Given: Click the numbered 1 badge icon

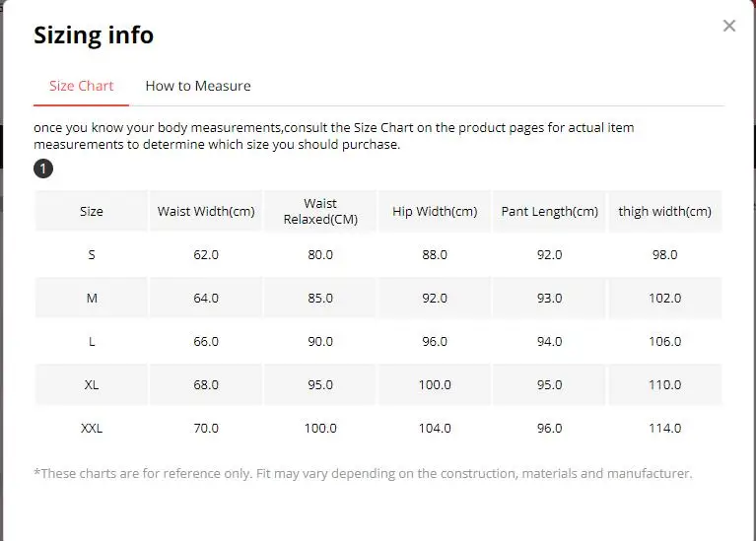Looking at the screenshot, I should coord(43,169).
